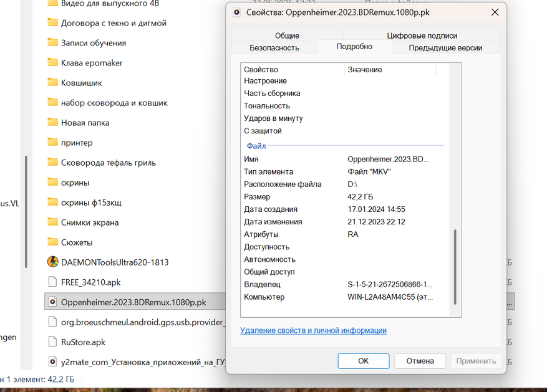Click the OK button
This screenshot has width=547, height=392.
click(363, 361)
